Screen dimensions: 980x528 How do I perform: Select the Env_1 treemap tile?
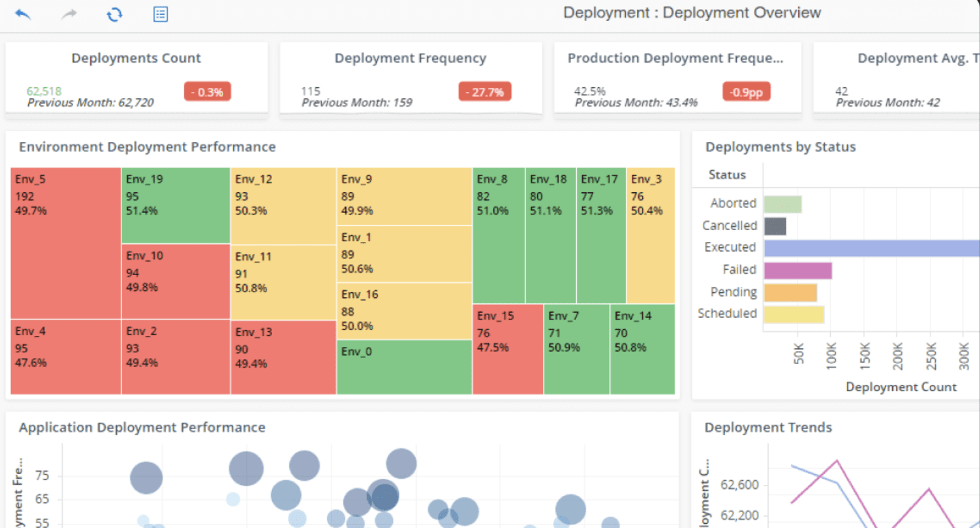tap(404, 254)
